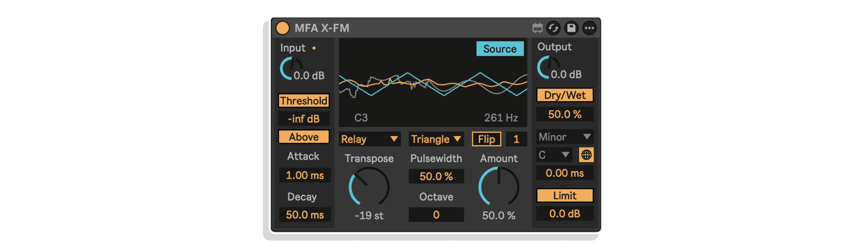The image size is (868, 249).
Task: Click the Decay 50.0 ms value field
Action: pyautogui.click(x=304, y=215)
